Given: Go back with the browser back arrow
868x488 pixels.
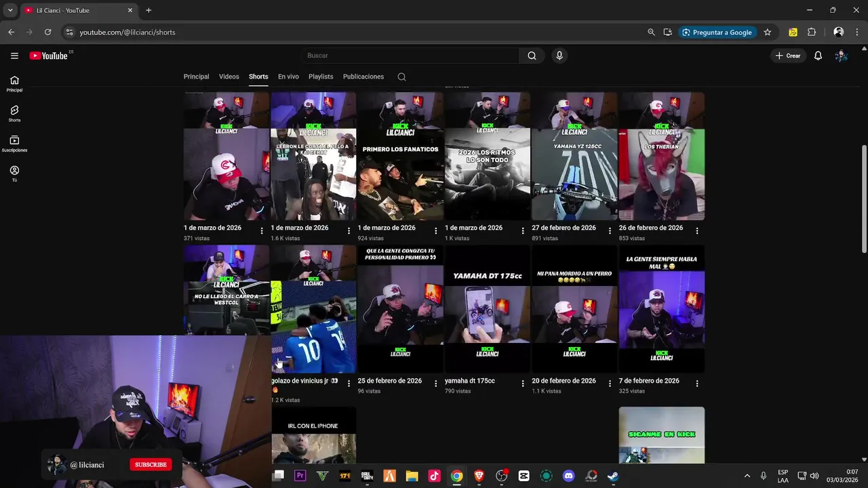Looking at the screenshot, I should pyautogui.click(x=11, y=32).
